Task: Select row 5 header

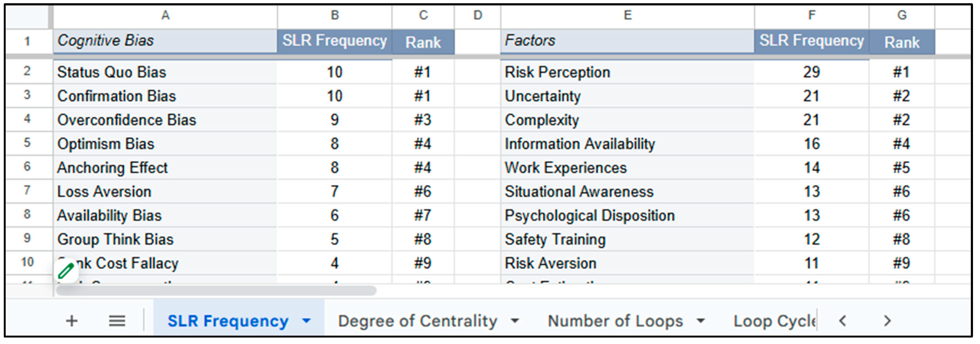Action: point(27,143)
